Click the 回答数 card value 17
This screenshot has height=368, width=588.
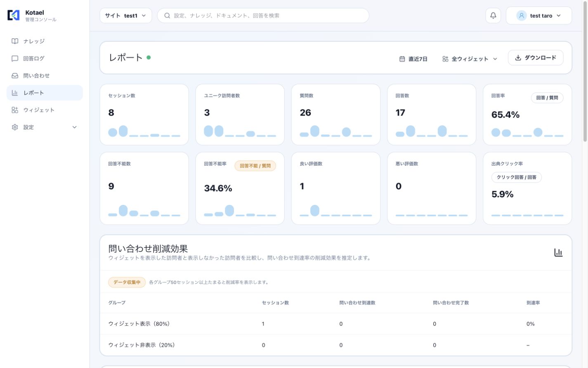tap(400, 113)
